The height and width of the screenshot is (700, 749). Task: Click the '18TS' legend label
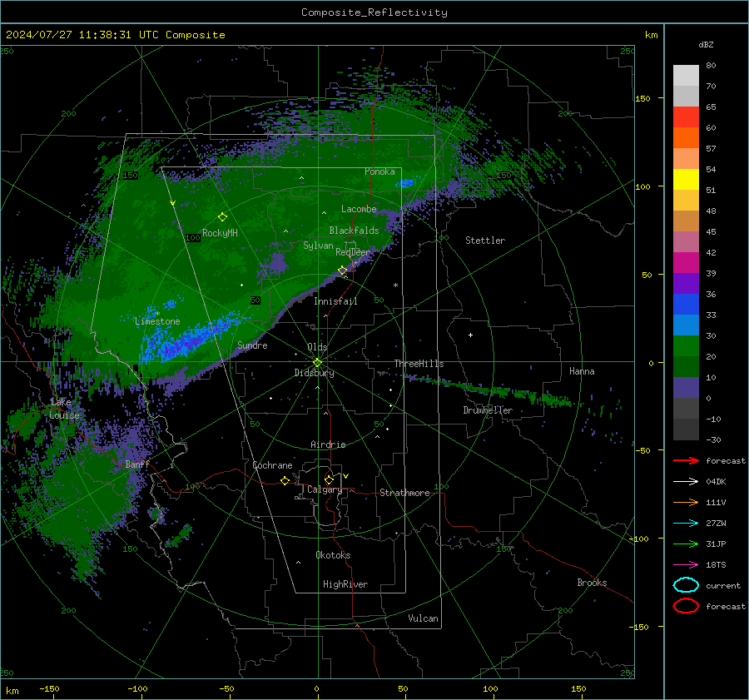point(716,565)
